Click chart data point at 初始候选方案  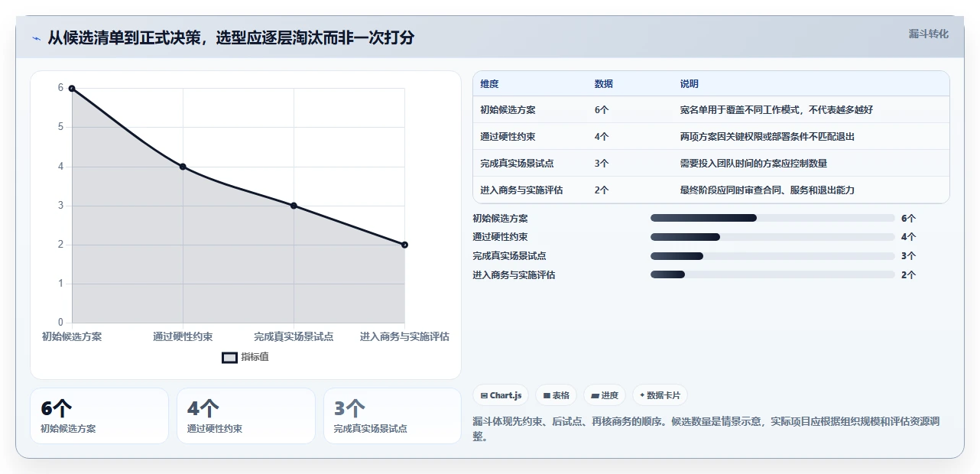coord(72,89)
